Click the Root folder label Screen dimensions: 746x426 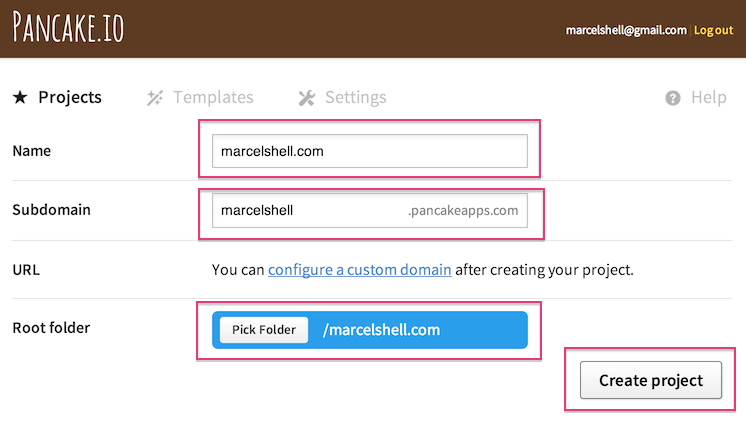tap(51, 327)
